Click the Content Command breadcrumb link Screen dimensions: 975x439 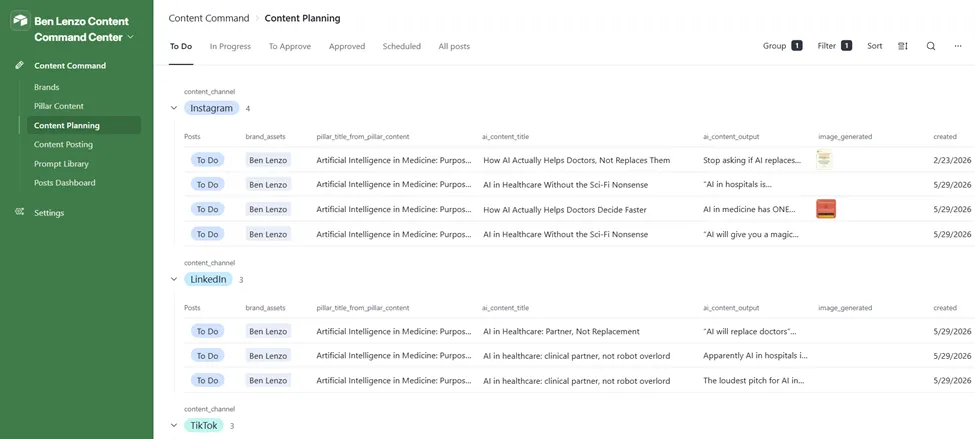pyautogui.click(x=209, y=18)
